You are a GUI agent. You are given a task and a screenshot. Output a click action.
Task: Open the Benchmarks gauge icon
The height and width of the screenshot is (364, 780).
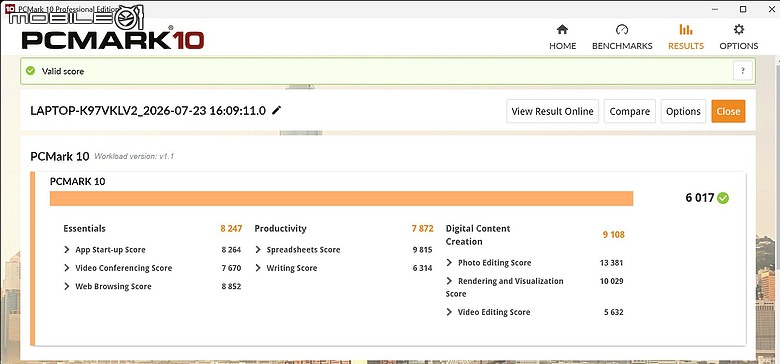(622, 29)
